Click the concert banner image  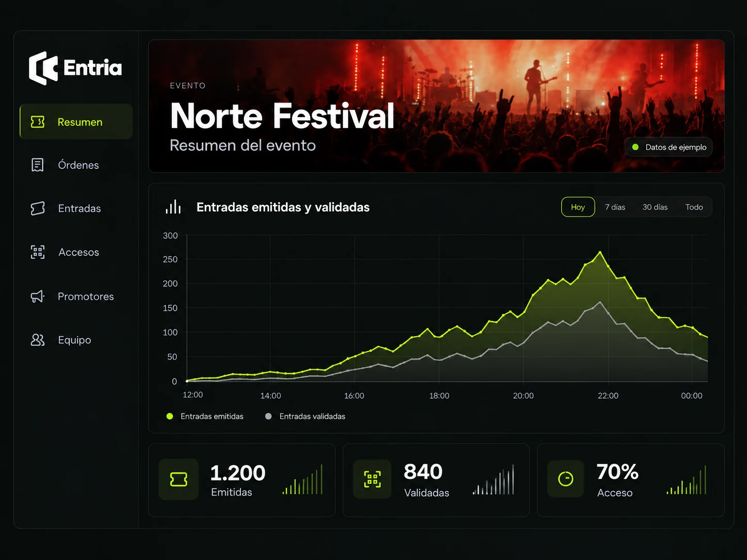(x=436, y=106)
